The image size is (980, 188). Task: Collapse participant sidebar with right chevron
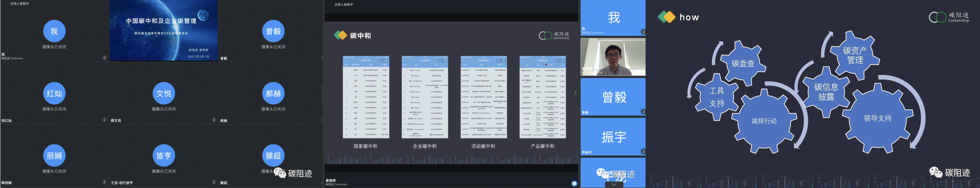[x=575, y=93]
